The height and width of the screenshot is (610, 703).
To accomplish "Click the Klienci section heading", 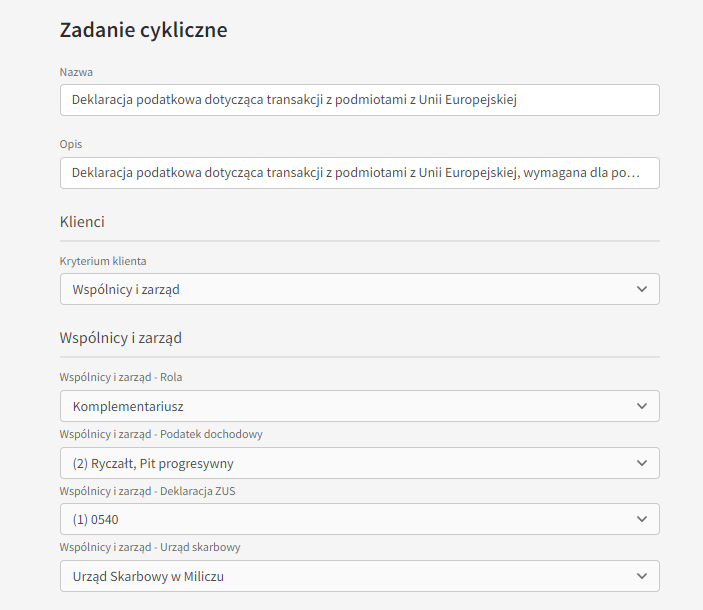I will [82, 222].
